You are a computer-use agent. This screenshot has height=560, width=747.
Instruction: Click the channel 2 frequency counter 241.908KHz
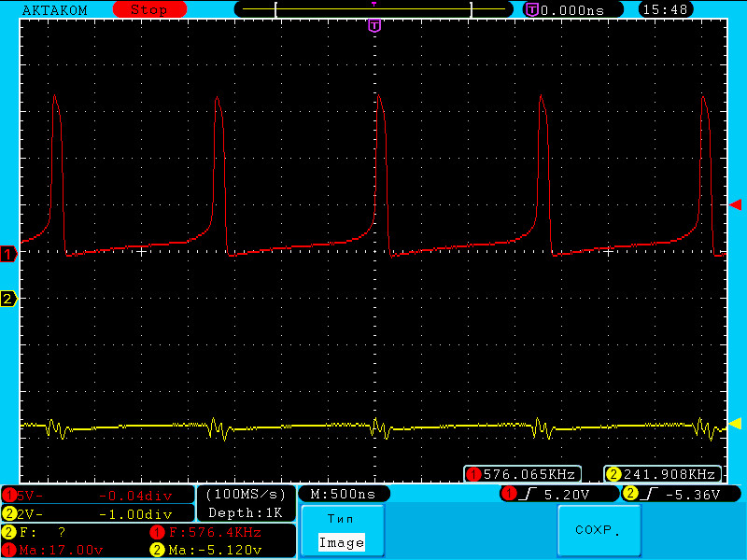pos(663,474)
